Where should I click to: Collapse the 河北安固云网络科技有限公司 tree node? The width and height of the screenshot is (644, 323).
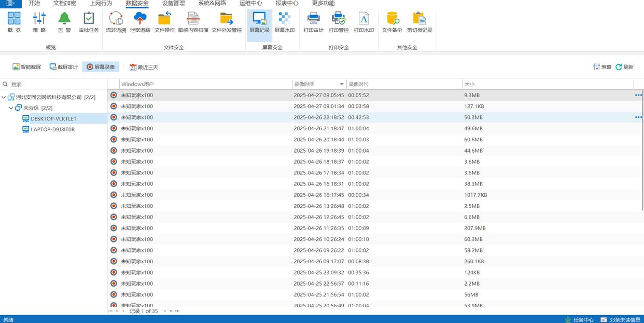coord(4,97)
